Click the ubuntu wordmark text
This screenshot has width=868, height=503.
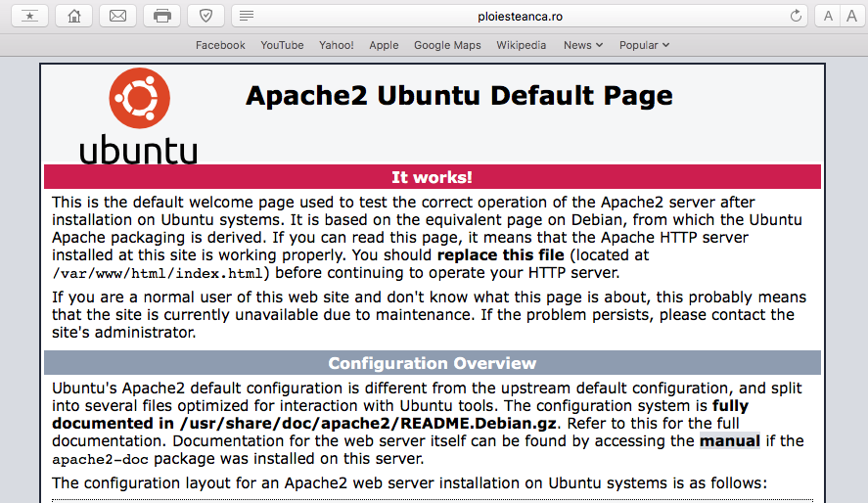pyautogui.click(x=138, y=150)
